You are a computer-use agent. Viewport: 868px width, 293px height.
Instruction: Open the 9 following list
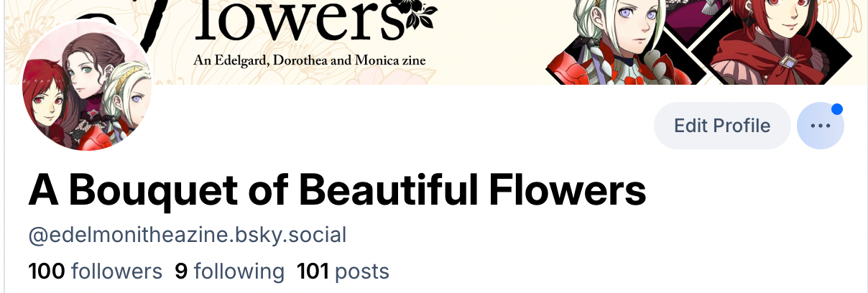click(x=229, y=271)
